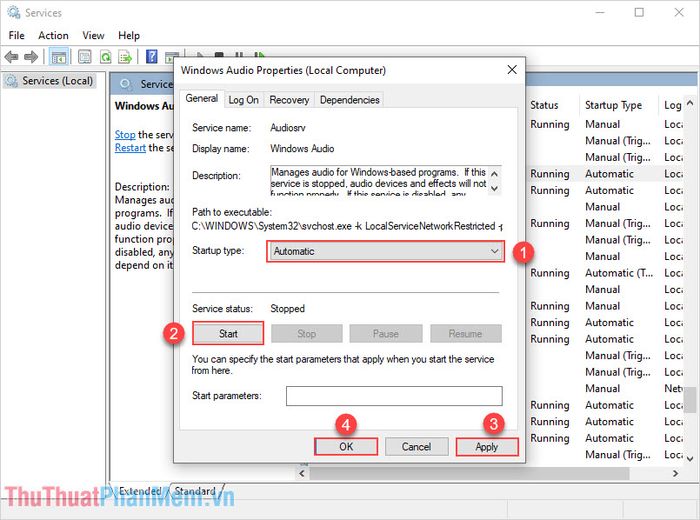
Task: Click the green Refresh toolbar icon
Action: pyautogui.click(x=105, y=57)
